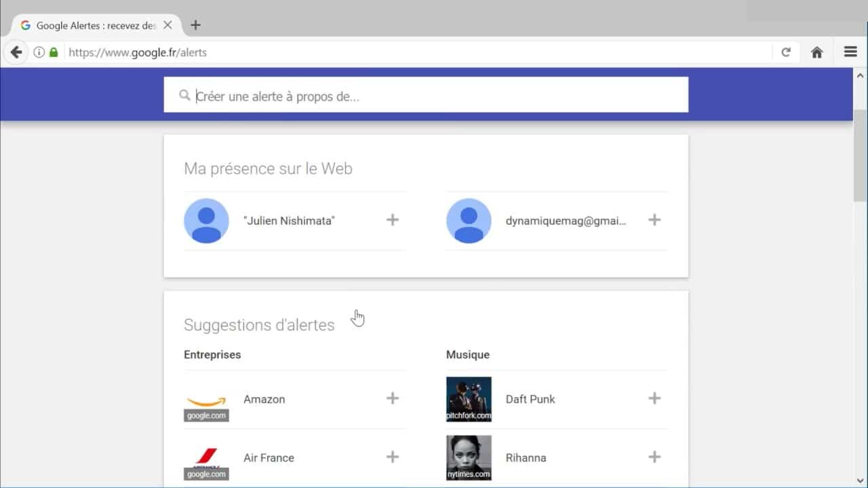Image resolution: width=868 pixels, height=488 pixels.
Task: Open the hamburger browser menu
Action: point(850,52)
